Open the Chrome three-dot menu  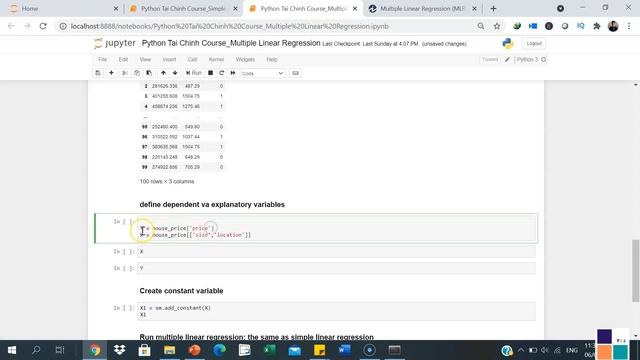629,26
